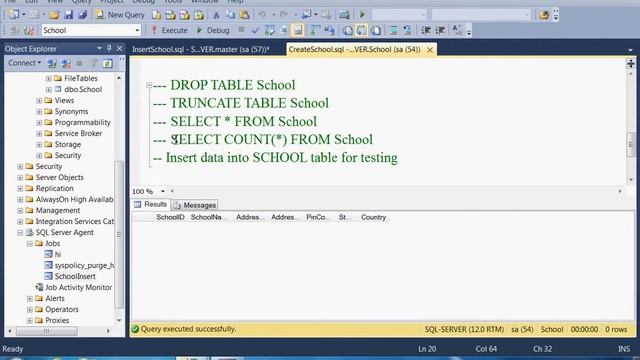640x360 pixels.
Task: Comment out the selected lines
Action: pos(393,31)
